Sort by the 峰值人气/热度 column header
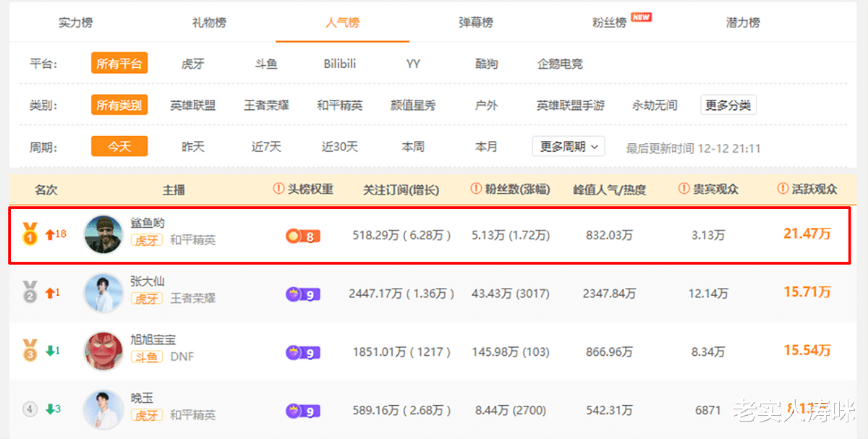868x439 pixels. coord(609,189)
